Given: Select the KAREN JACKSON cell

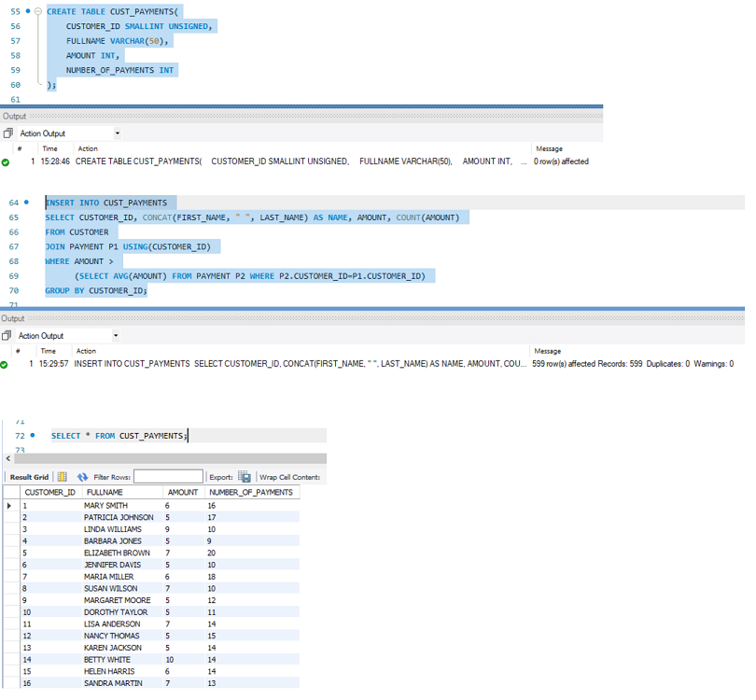Looking at the screenshot, I should [x=122, y=648].
